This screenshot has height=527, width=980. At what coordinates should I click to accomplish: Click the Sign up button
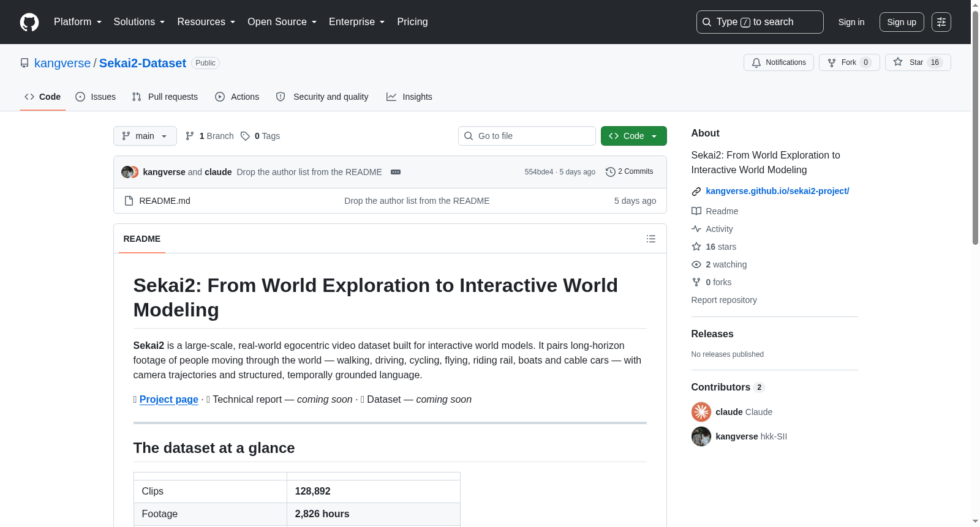click(902, 22)
